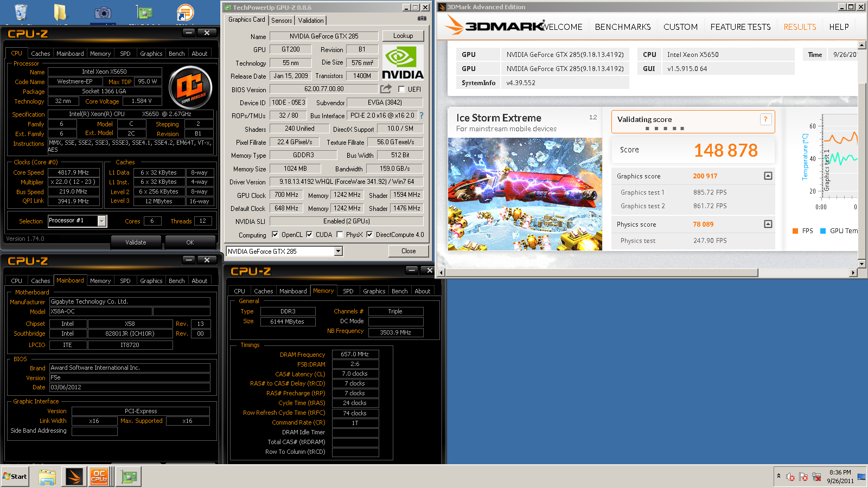The height and width of the screenshot is (488, 868).
Task: Collapse the Physics score section
Action: 768,224
